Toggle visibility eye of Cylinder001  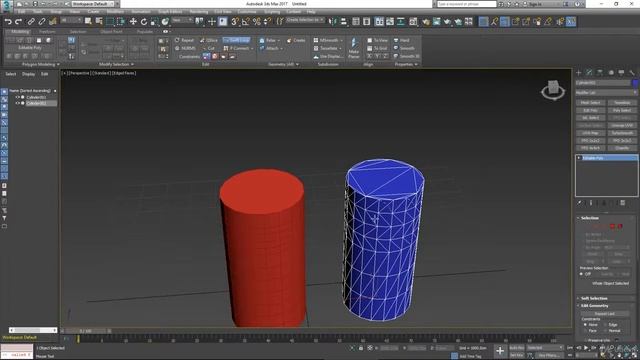18,98
